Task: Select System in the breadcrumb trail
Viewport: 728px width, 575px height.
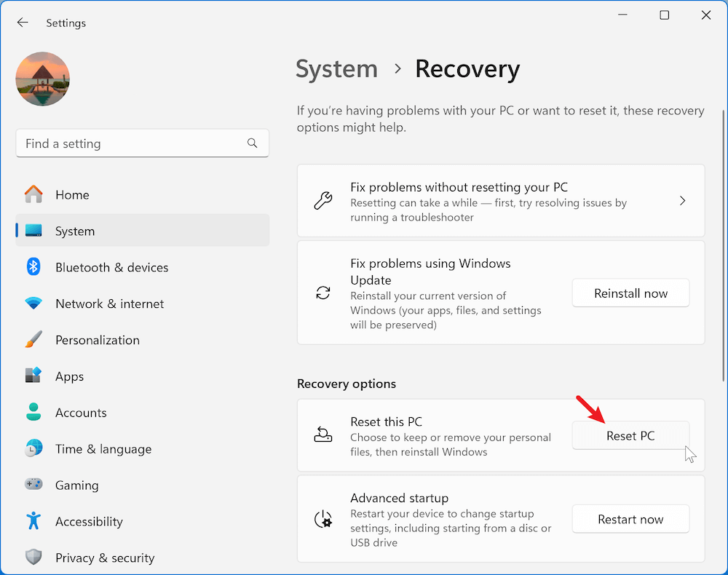Action: click(336, 68)
